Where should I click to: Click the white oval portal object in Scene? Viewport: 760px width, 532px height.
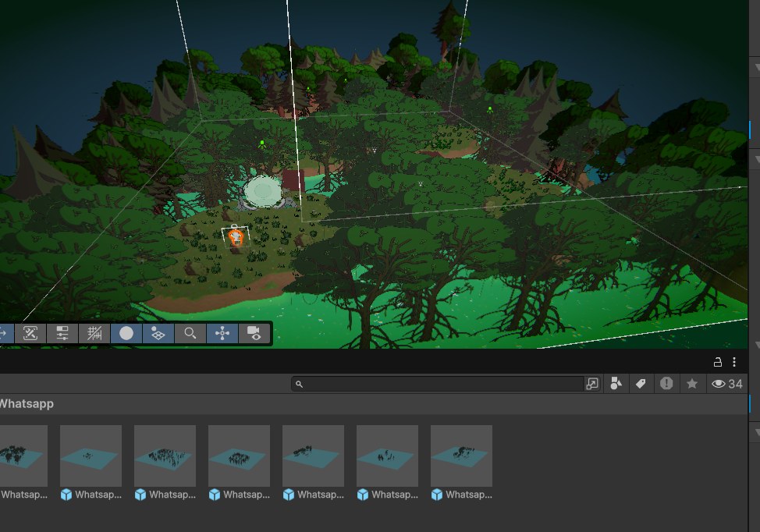point(262,191)
